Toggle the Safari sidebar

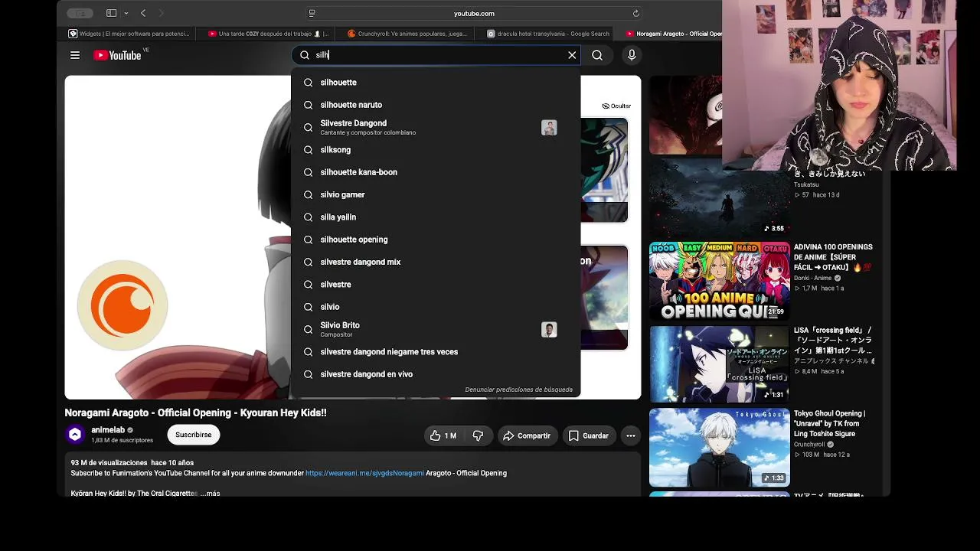pos(111,13)
